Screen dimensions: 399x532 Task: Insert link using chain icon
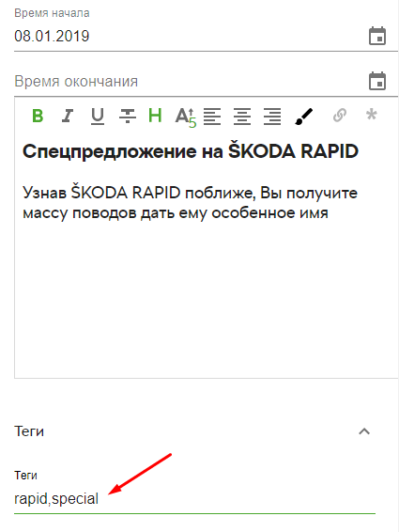click(x=340, y=115)
